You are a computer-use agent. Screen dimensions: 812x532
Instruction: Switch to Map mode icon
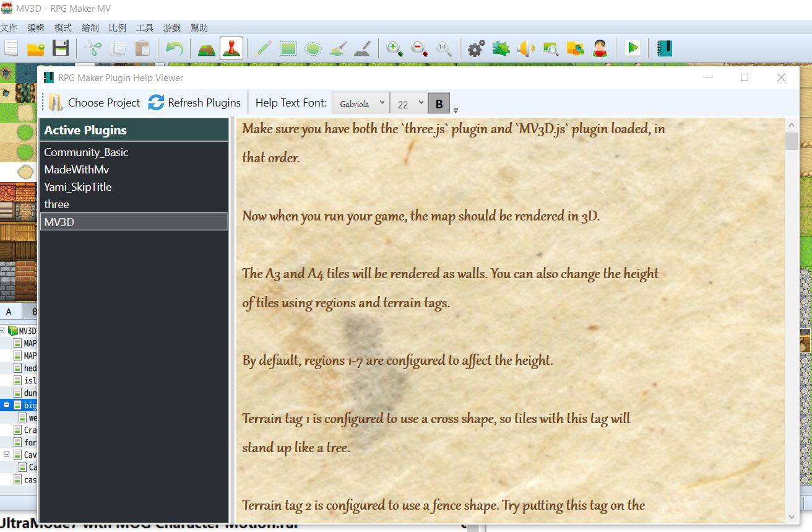pyautogui.click(x=206, y=48)
